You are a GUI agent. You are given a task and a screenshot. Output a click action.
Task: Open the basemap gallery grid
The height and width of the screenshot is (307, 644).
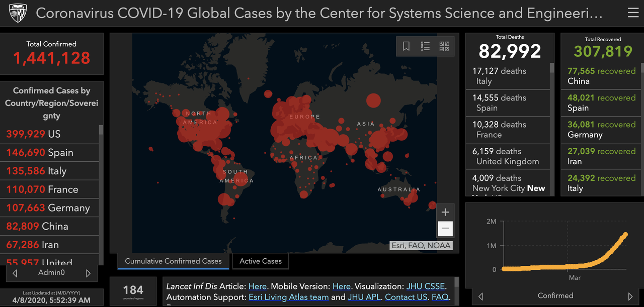(x=444, y=46)
